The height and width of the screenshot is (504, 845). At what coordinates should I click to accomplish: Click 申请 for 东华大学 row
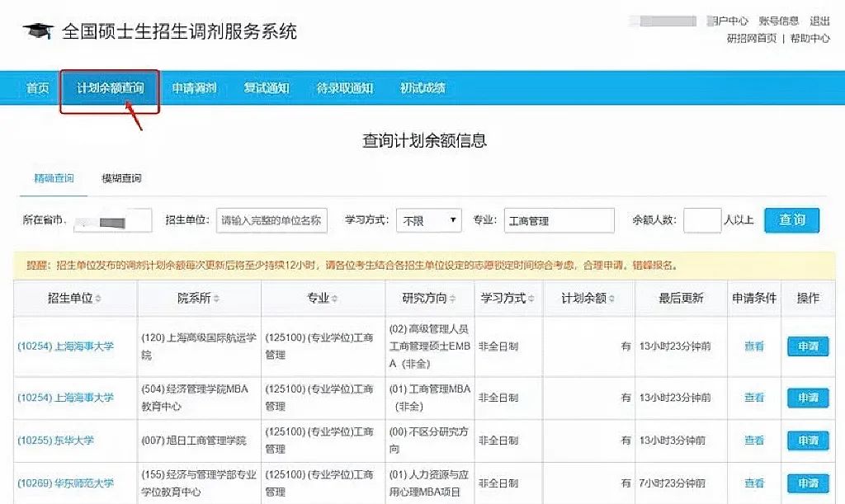807,440
